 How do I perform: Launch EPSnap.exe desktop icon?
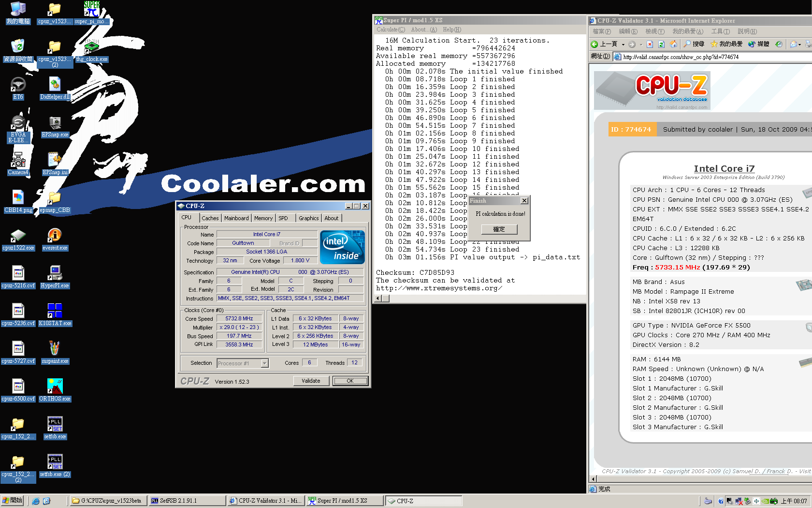click(x=55, y=126)
